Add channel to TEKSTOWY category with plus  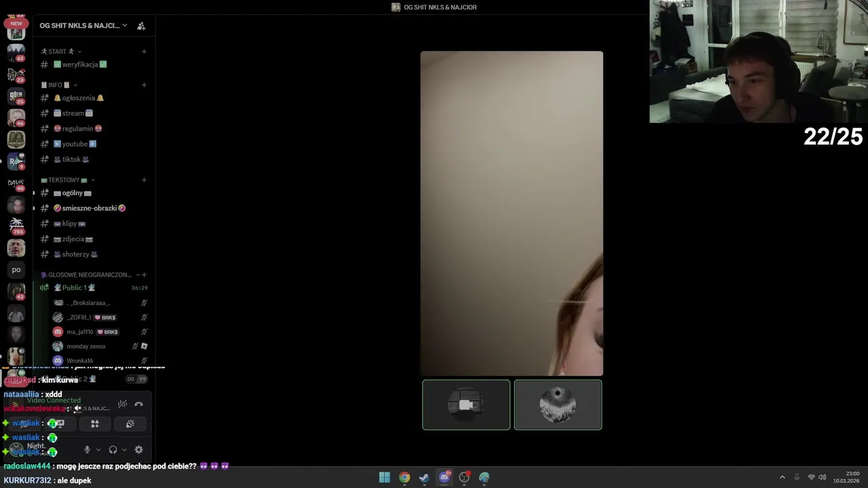coord(144,180)
